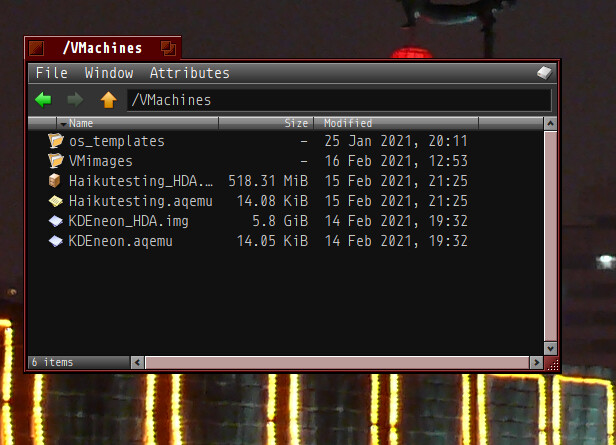The image size is (616, 445).
Task: Grab the resize corner of the window
Action: coord(552,364)
